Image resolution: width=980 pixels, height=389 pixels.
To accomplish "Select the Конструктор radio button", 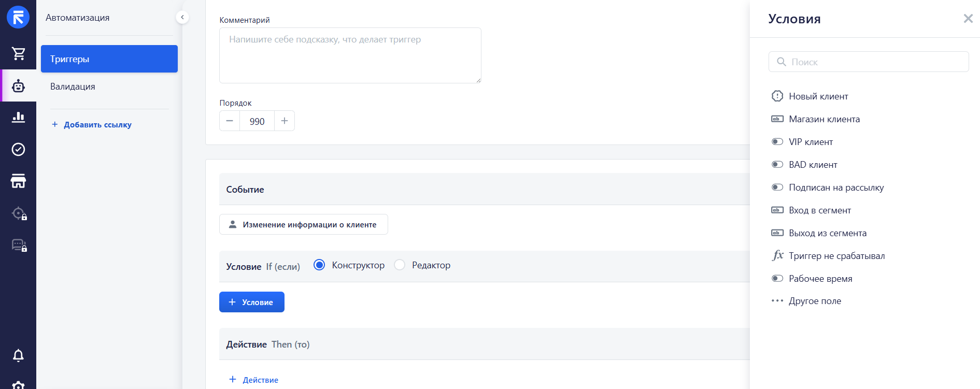I will pos(319,265).
